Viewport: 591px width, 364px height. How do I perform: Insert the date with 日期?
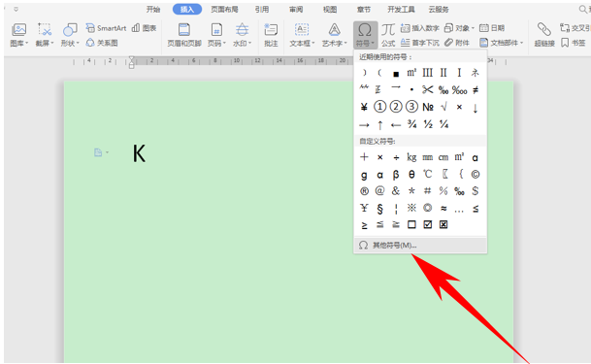pyautogui.click(x=492, y=28)
